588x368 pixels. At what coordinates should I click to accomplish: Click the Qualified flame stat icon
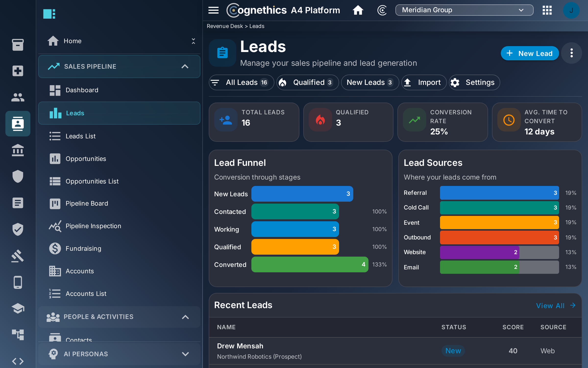320,120
